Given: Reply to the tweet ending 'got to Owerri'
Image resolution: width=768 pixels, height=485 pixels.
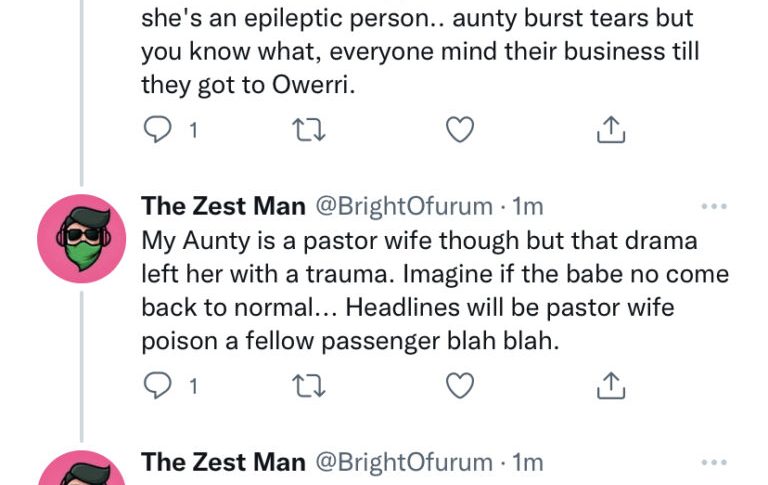Looking at the screenshot, I should click(155, 130).
